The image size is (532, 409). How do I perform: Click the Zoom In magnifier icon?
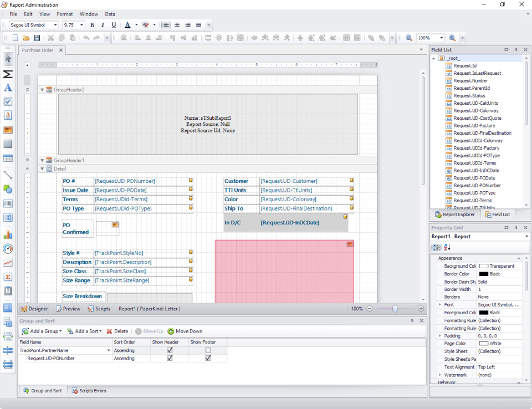pyautogui.click(x=452, y=38)
